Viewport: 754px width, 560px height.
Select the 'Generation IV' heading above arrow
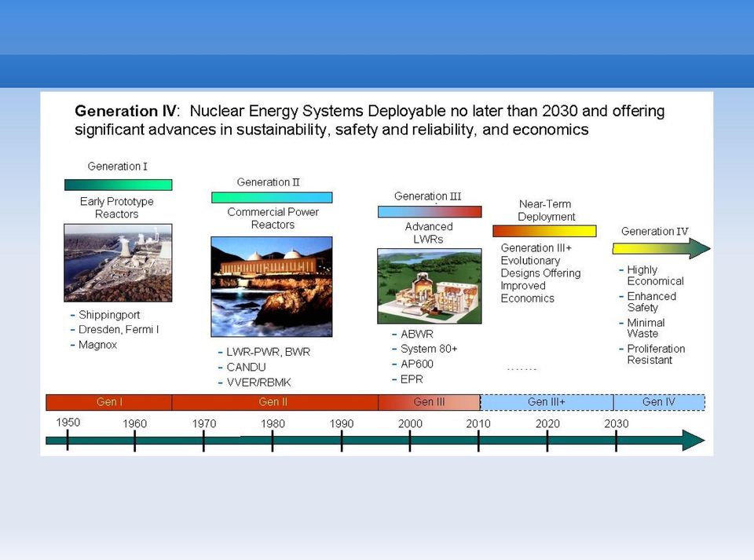pyautogui.click(x=654, y=231)
